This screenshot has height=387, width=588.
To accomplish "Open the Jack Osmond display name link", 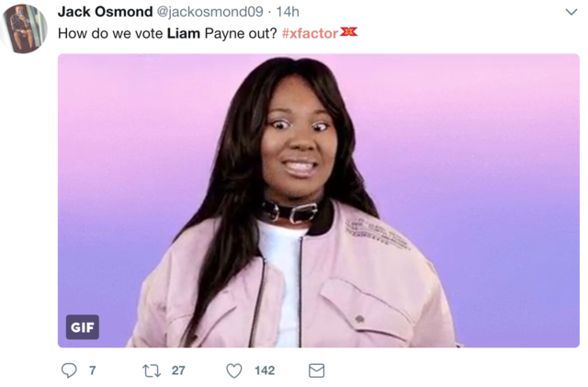I will pos(105,12).
